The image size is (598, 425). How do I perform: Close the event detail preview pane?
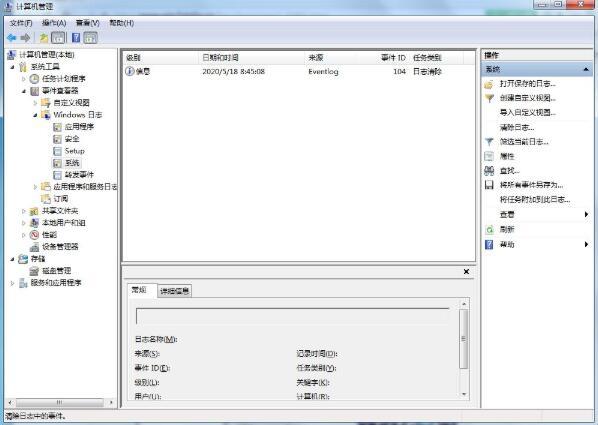click(466, 272)
